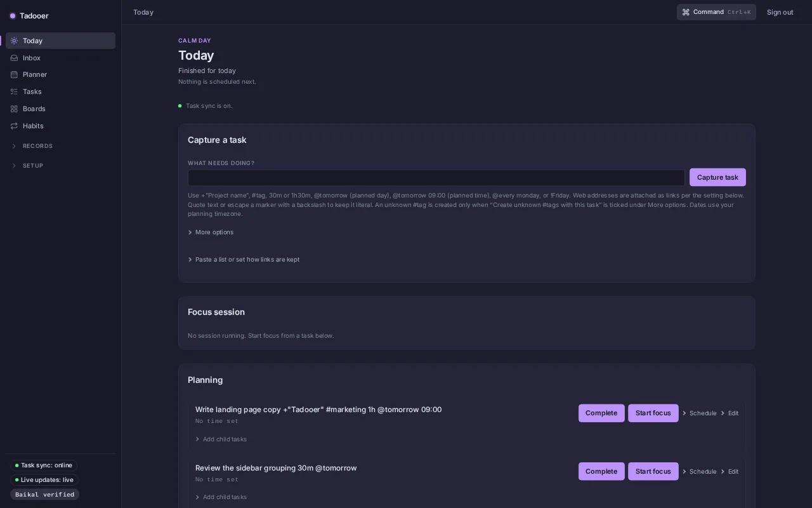Expand Add child tasks for sidebar grouping task
This screenshot has width=812, height=508.
[x=221, y=497]
